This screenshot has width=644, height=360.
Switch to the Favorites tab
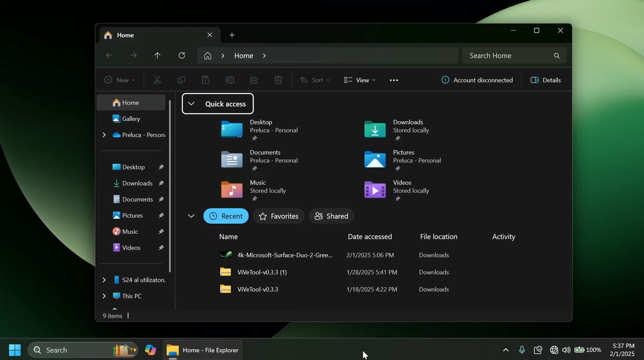pyautogui.click(x=278, y=216)
